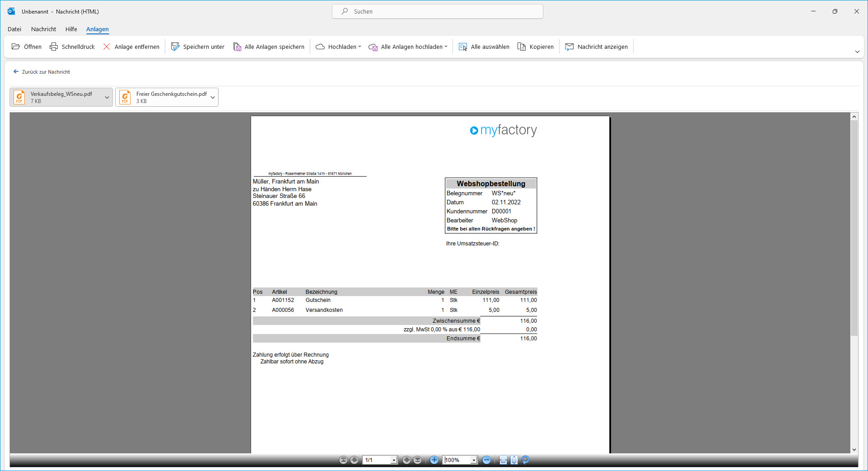Click the Speichern unter save icon
This screenshot has width=868, height=471.
click(175, 47)
